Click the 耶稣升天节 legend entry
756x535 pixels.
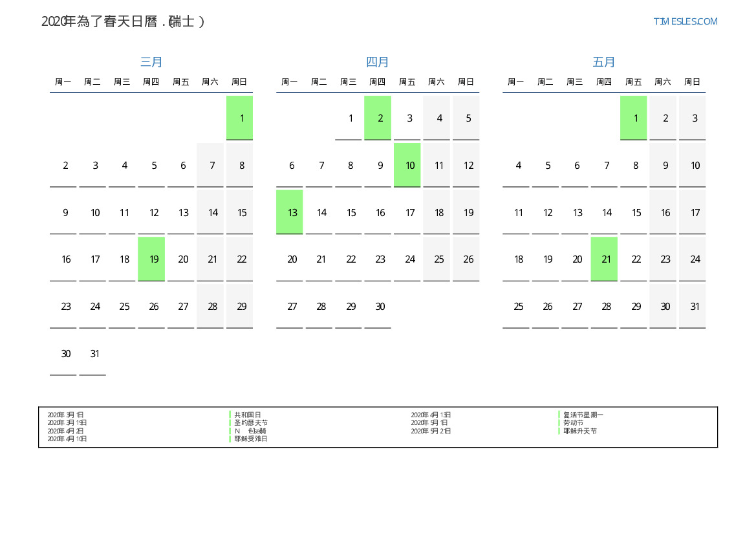point(579,431)
